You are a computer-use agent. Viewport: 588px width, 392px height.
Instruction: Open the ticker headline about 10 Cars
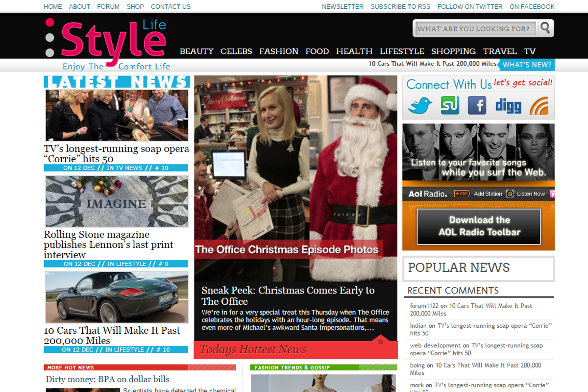pyautogui.click(x=433, y=64)
